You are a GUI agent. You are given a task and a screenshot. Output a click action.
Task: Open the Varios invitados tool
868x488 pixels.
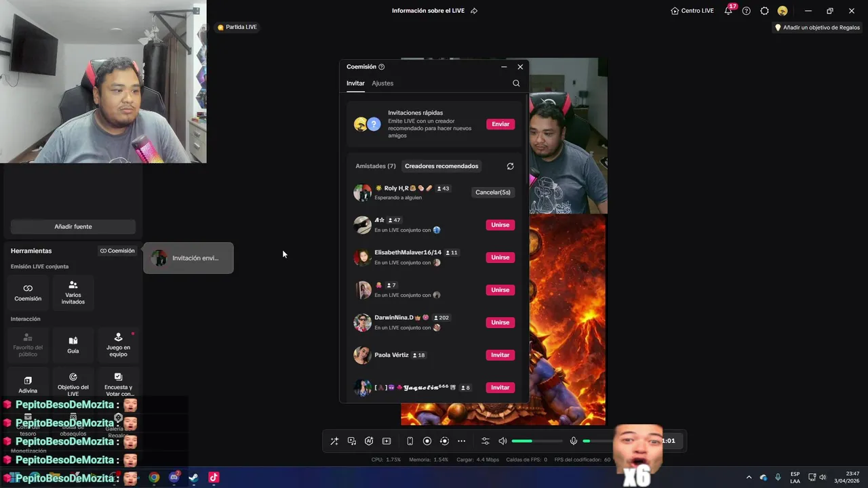pos(73,292)
